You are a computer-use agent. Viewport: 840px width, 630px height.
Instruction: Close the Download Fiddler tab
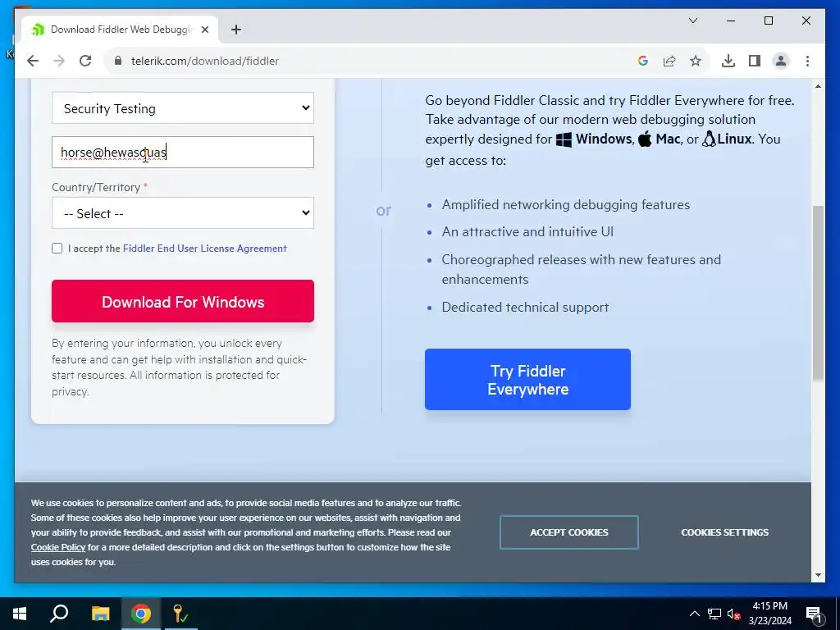coord(204,30)
